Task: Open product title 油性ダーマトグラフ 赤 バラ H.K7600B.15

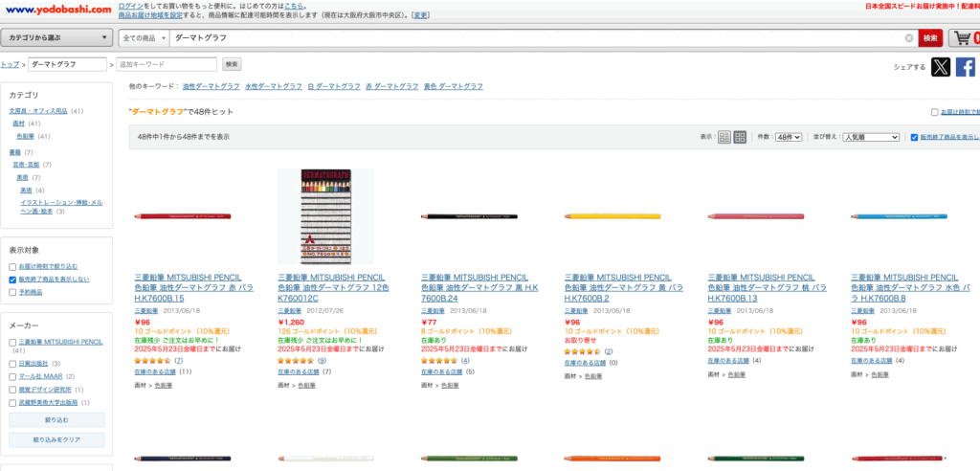Action: tap(194, 287)
